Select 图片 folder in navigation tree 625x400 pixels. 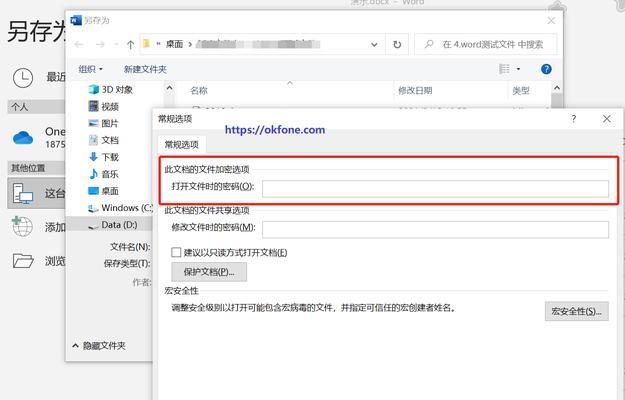click(x=103, y=123)
